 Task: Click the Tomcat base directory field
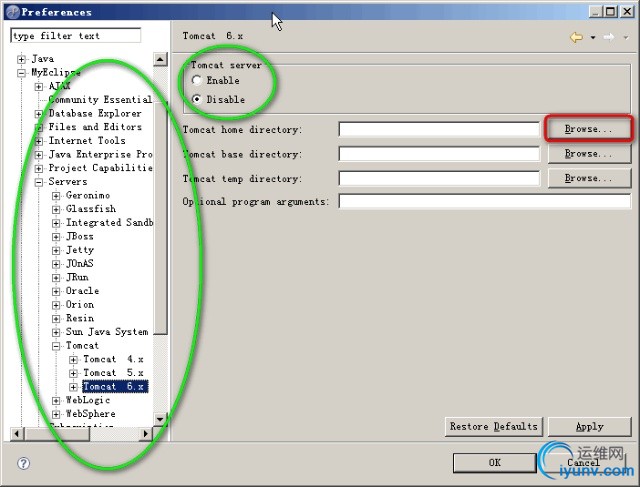[439, 154]
